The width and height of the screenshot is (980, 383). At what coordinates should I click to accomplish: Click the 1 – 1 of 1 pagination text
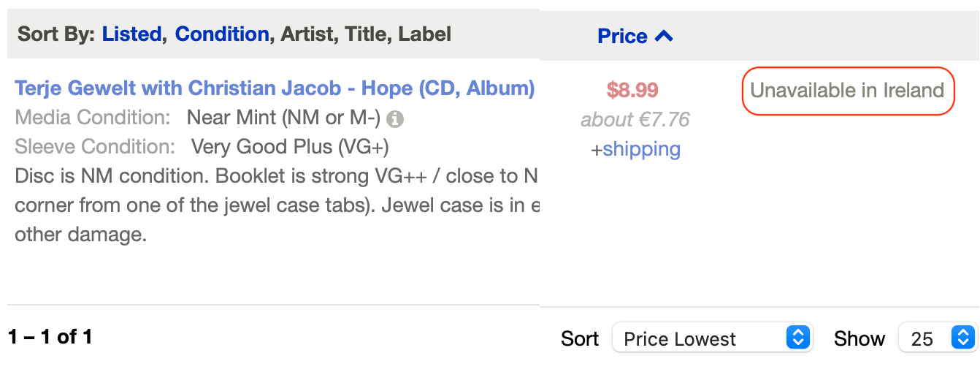(x=50, y=337)
